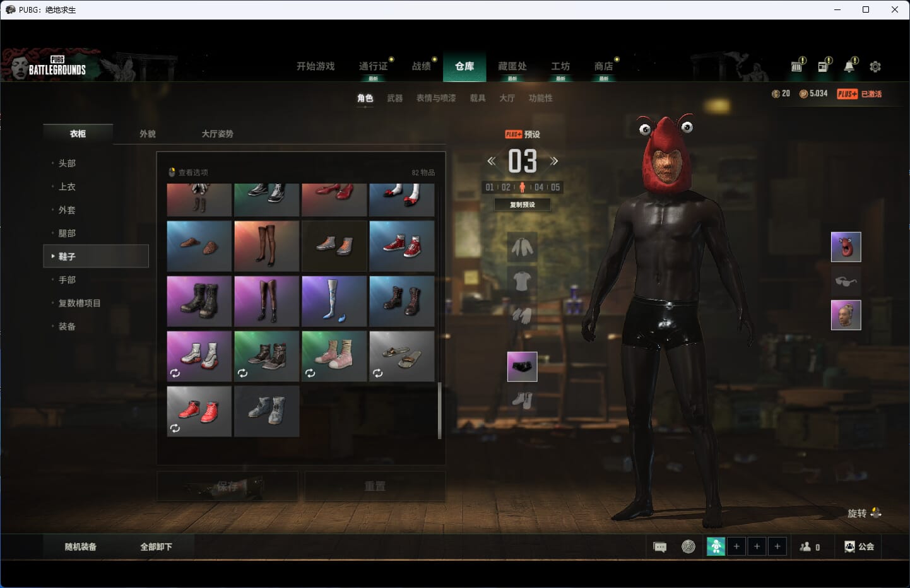This screenshot has height=588, width=910.
Task: Choose the gray and orange sneakers item
Action: click(x=334, y=246)
